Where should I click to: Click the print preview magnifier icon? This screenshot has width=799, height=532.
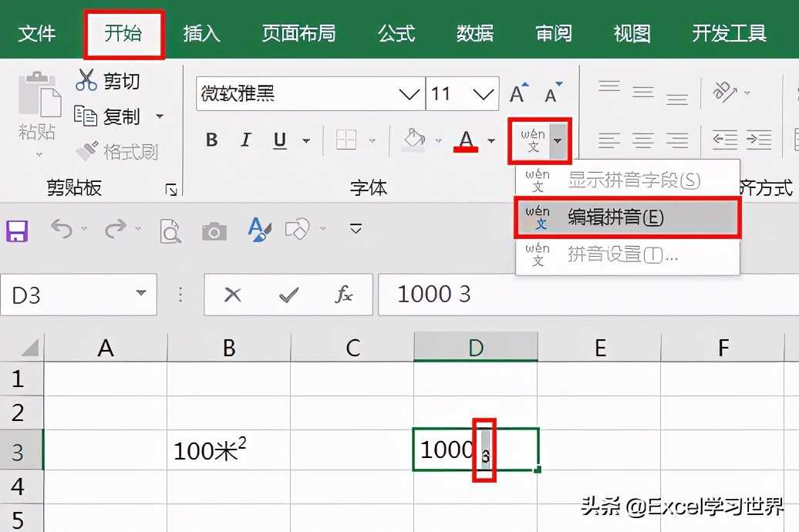point(170,231)
